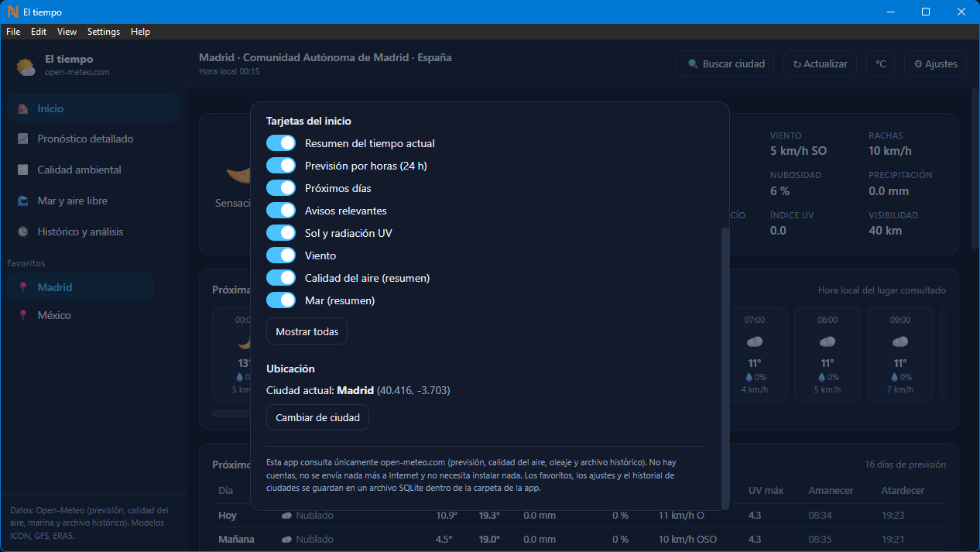The width and height of the screenshot is (980, 552).
Task: Click the cloud icon in the Mañana row
Action: pos(286,540)
